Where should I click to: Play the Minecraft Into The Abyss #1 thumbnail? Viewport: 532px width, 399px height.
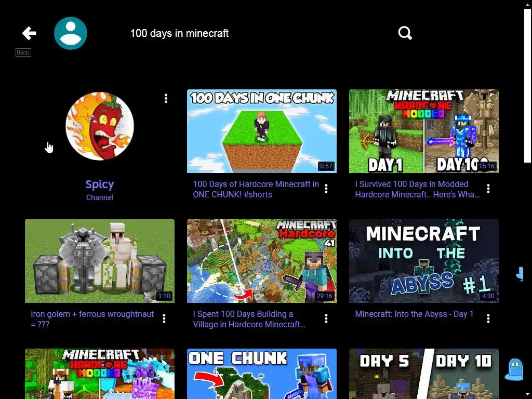(424, 261)
